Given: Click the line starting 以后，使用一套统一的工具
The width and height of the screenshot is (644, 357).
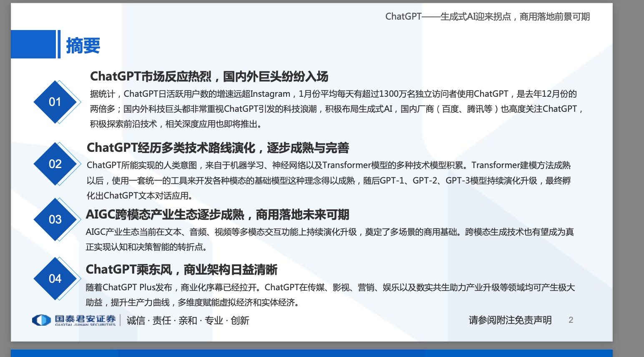Looking at the screenshot, I should (x=329, y=181).
